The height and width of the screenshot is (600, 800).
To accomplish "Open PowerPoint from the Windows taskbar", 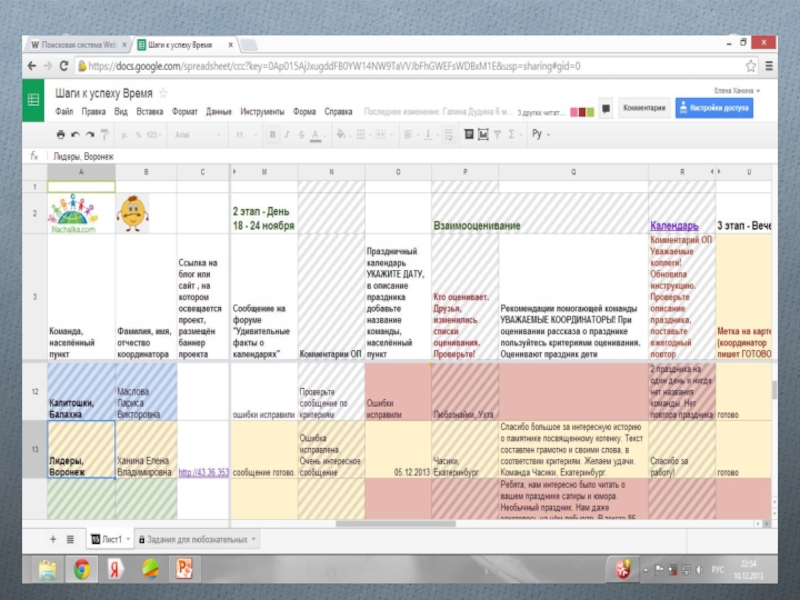I will point(184,569).
